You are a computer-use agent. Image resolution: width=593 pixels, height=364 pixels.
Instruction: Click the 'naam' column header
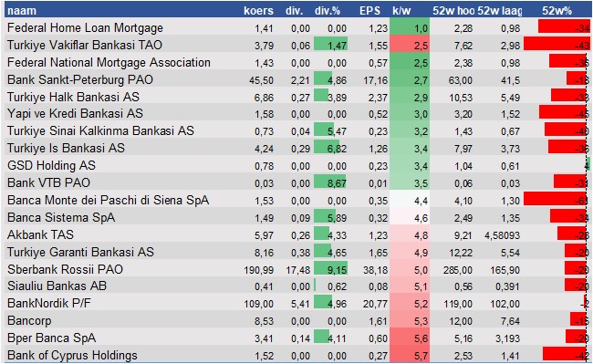point(22,11)
